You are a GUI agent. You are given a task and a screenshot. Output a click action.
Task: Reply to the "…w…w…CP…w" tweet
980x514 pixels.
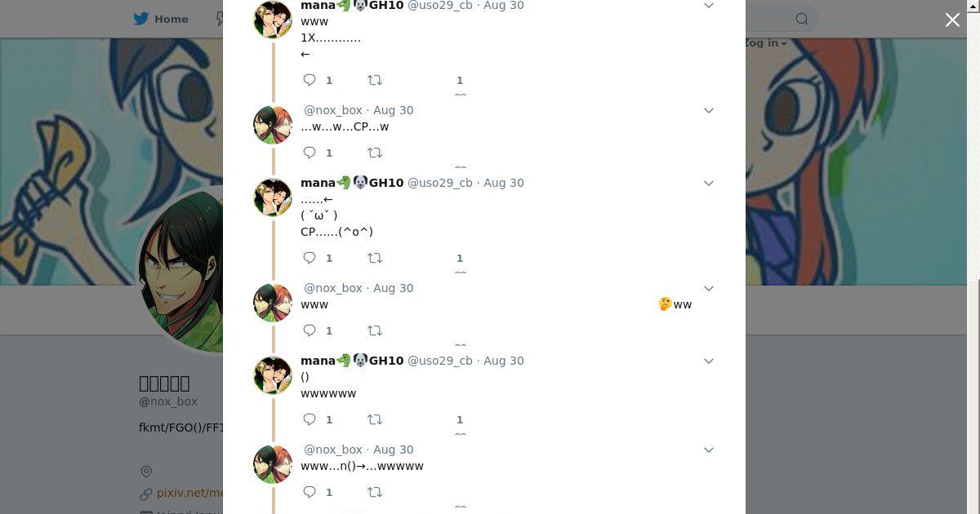coord(310,153)
